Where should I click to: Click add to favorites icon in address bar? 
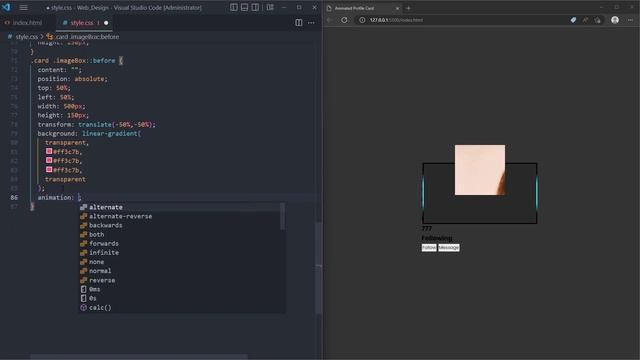[598, 20]
